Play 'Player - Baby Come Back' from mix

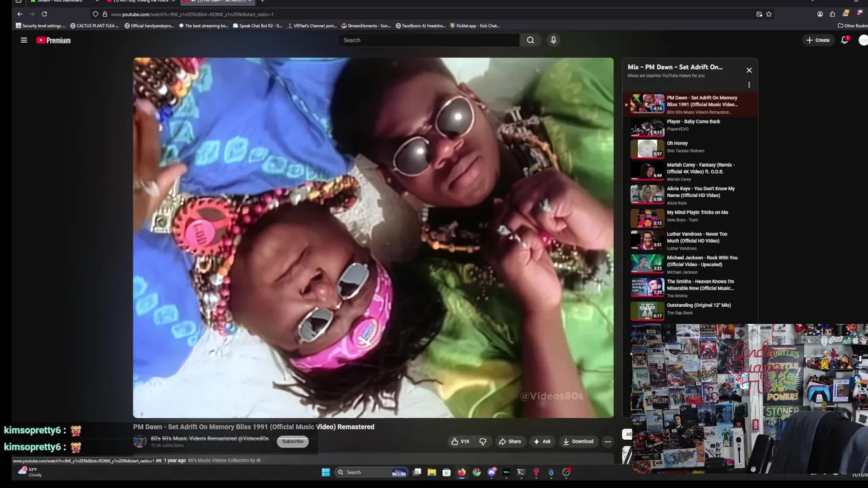pyautogui.click(x=690, y=127)
